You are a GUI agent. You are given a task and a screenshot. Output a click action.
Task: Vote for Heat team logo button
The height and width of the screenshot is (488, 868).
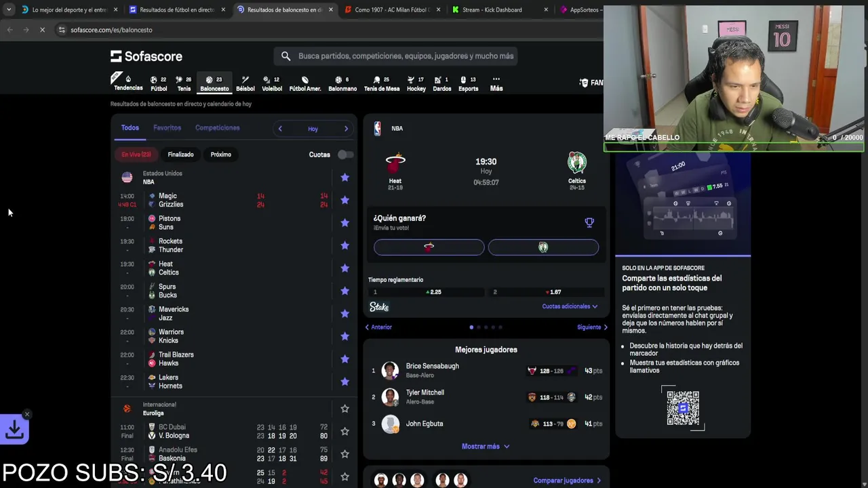click(429, 247)
